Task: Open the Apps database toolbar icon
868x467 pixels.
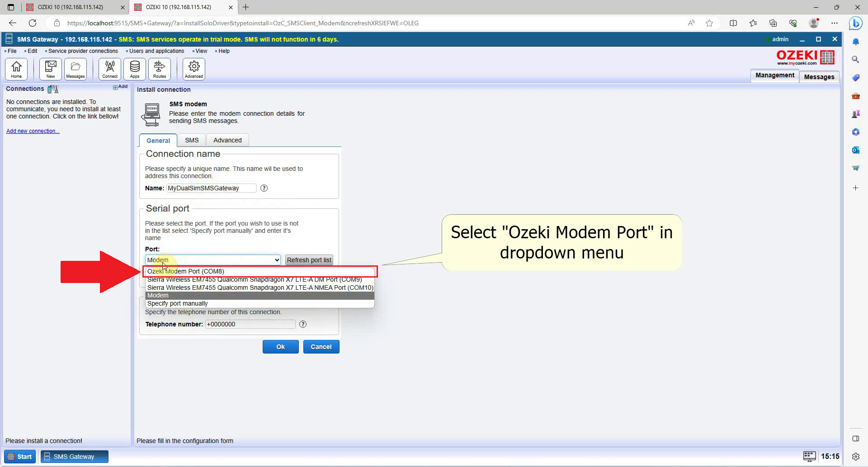Action: pyautogui.click(x=135, y=69)
